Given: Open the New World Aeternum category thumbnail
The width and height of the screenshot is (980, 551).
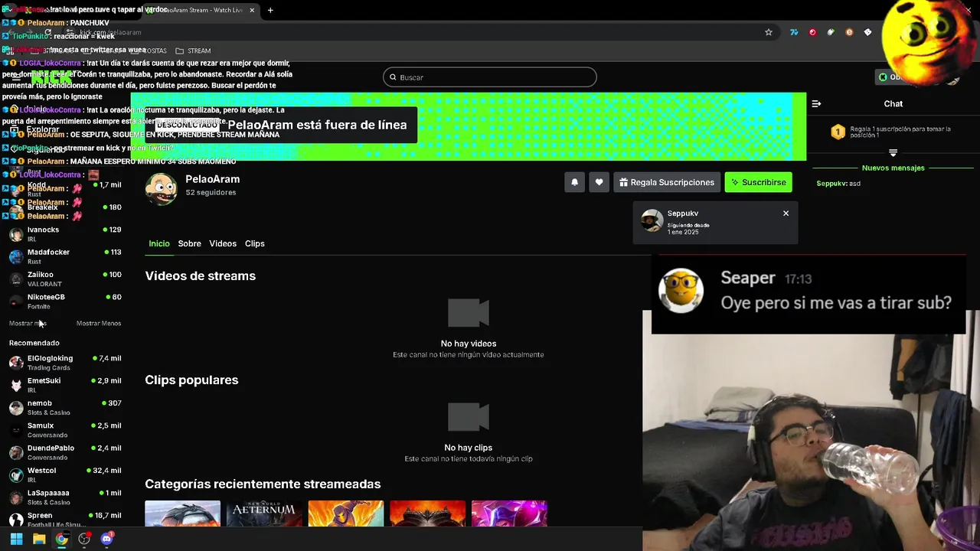Looking at the screenshot, I should click(x=264, y=514).
